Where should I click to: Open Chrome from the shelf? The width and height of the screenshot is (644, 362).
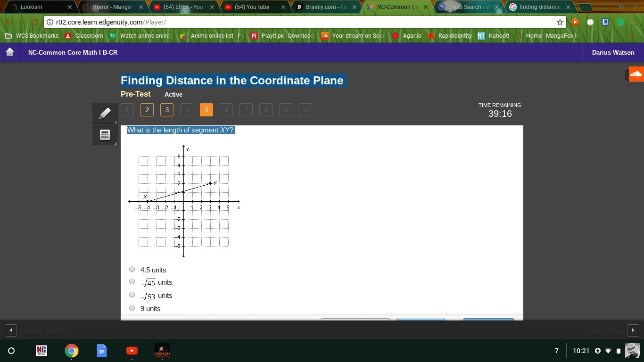click(x=72, y=351)
